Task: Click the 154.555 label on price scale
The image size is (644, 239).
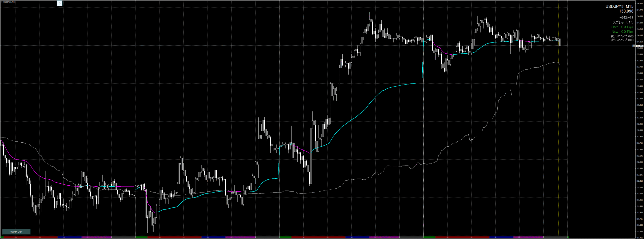Action: coord(639,4)
